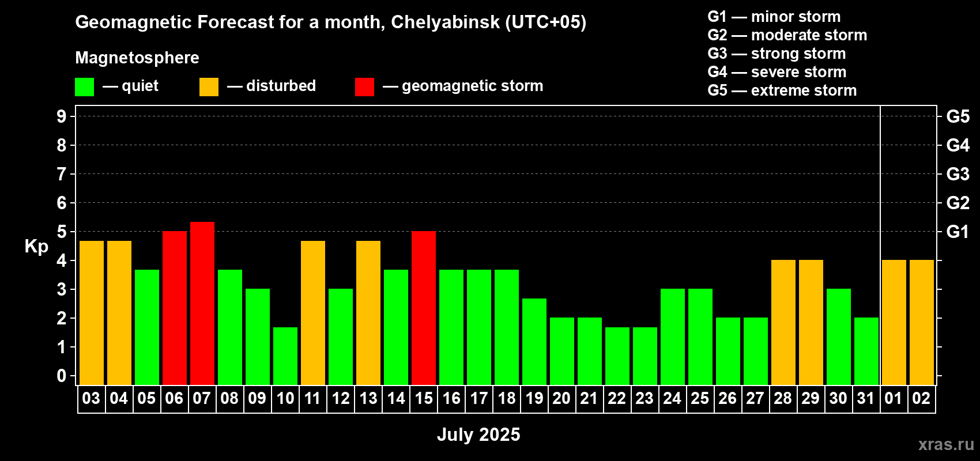Click the green bar for July 19
The height and width of the screenshot is (461, 980).
(534, 342)
